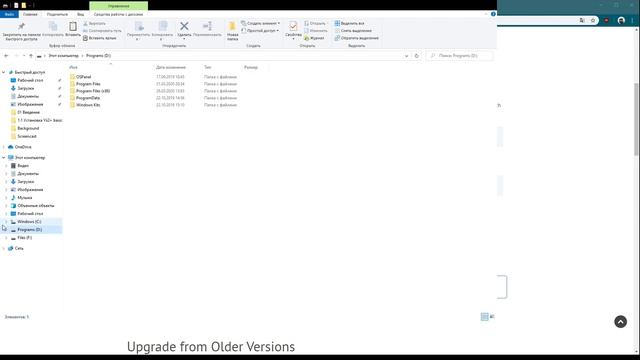
Task: Click the Удалить (X) delete button
Action: point(184,31)
